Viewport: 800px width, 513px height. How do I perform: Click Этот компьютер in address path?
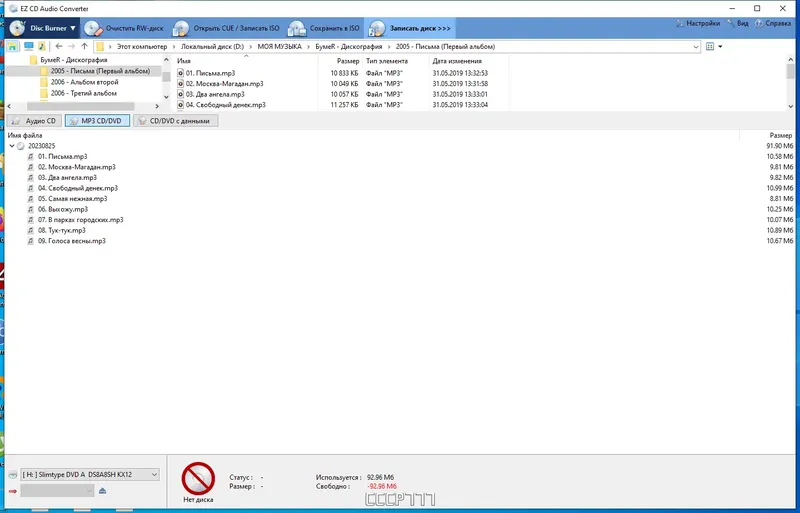[142, 46]
